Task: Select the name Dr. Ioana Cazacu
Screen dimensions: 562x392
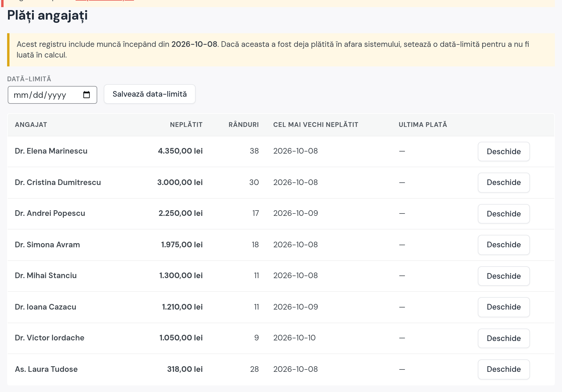Action: (45, 307)
